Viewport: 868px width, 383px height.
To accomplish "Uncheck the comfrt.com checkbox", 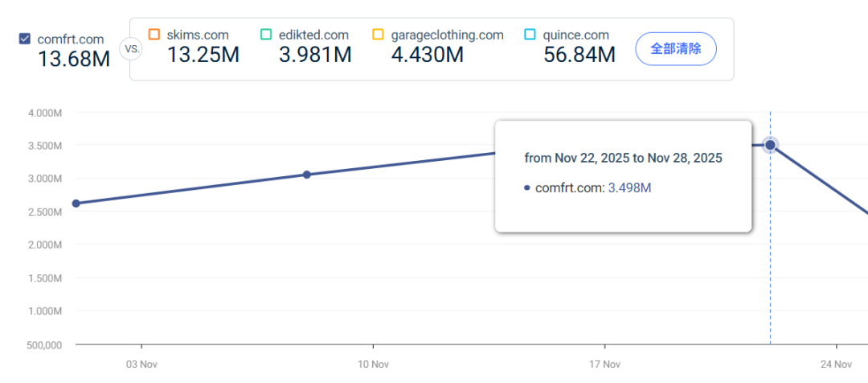I will point(24,39).
